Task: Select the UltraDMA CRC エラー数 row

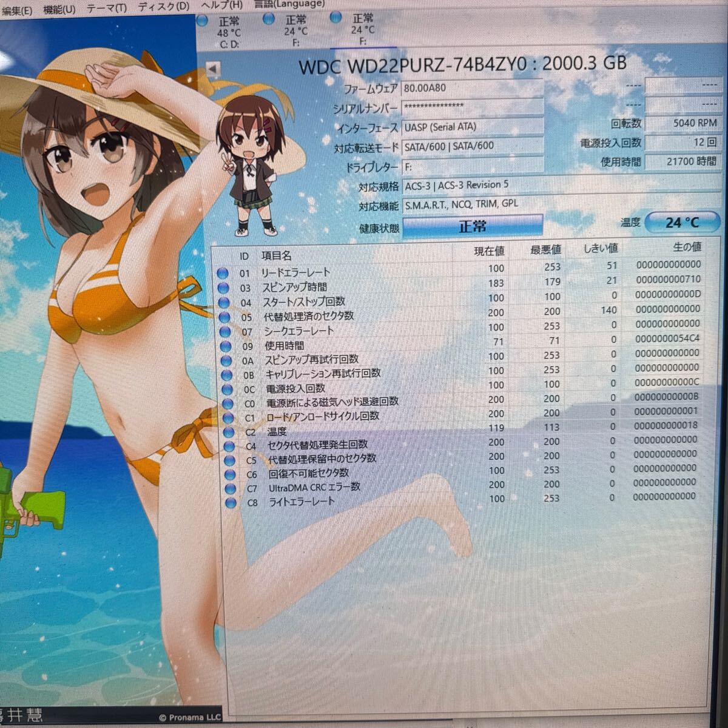Action: pyautogui.click(x=461, y=485)
